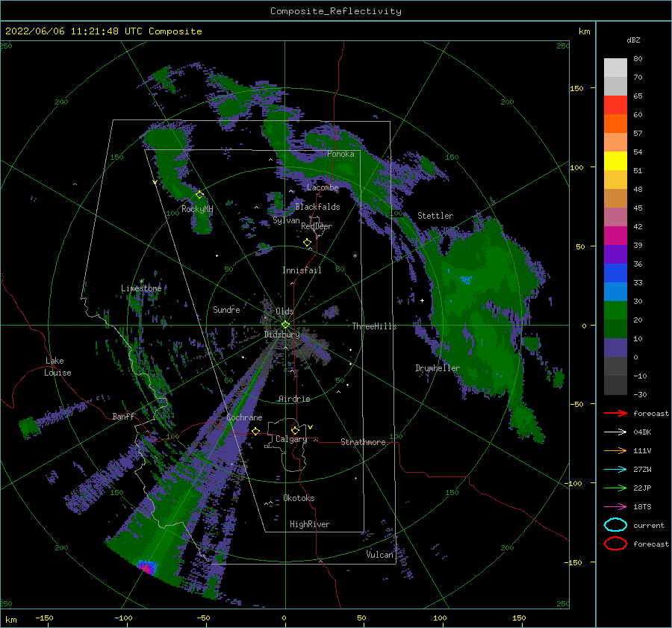Click the yellow diamond marker above Calgary label
Viewport: 672px width, 628px height.
(x=295, y=430)
